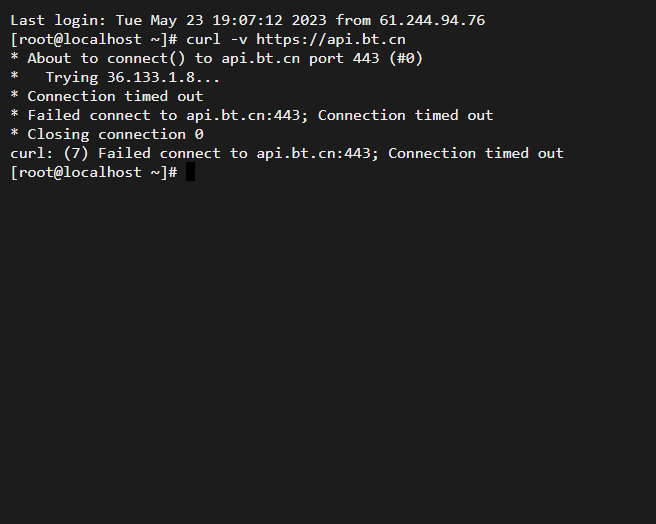Click the asterisk before 'Closing connection'
The height and width of the screenshot is (524, 656).
click(x=14, y=133)
